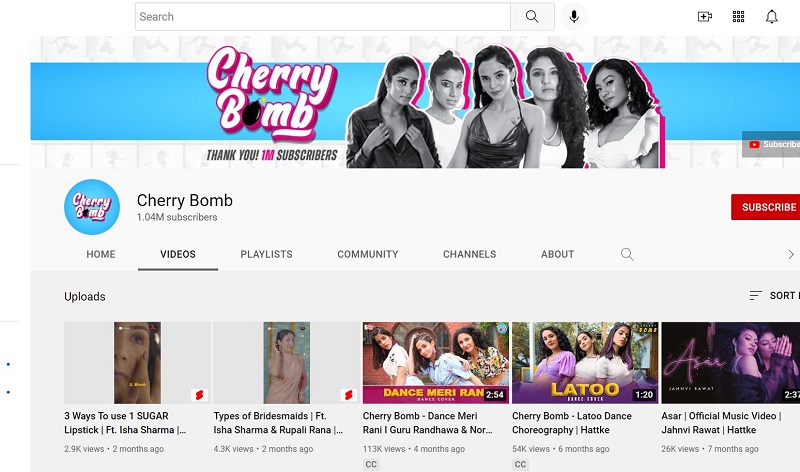The height and width of the screenshot is (472, 800).
Task: Click the Shorts badge on Bridesmaids video
Action: coord(348,394)
